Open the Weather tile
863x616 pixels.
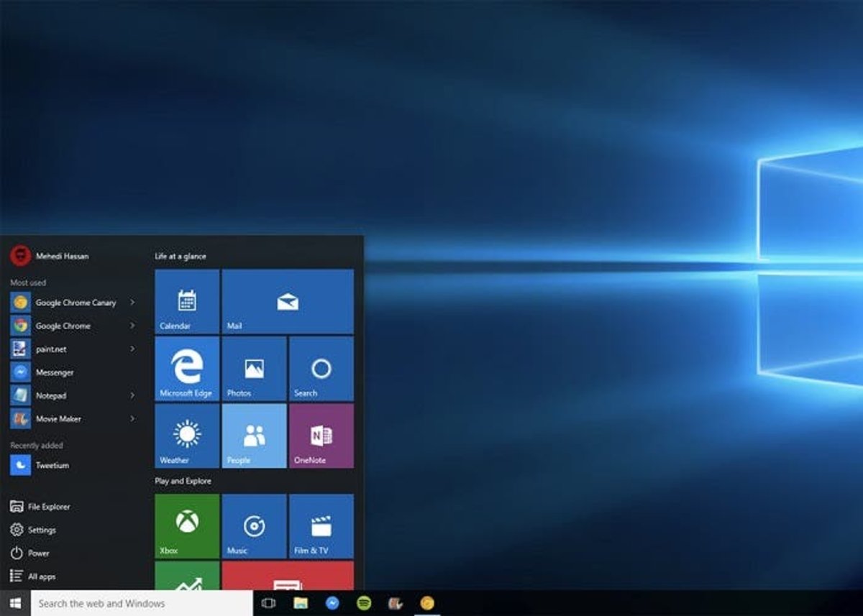(x=187, y=436)
